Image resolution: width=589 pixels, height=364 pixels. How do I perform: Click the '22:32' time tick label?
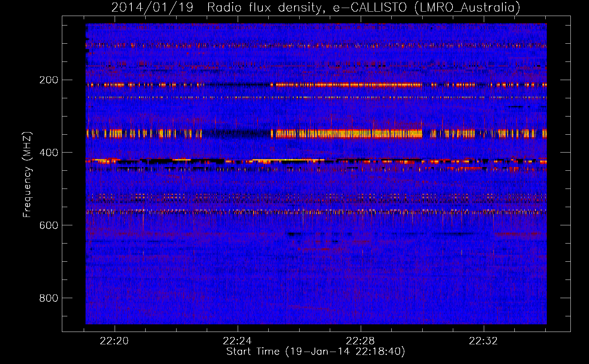point(483,341)
